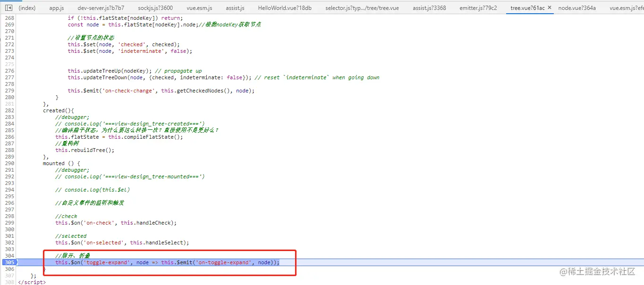
Task: Set breakpoint on line number 286
Action: [x=9, y=137]
